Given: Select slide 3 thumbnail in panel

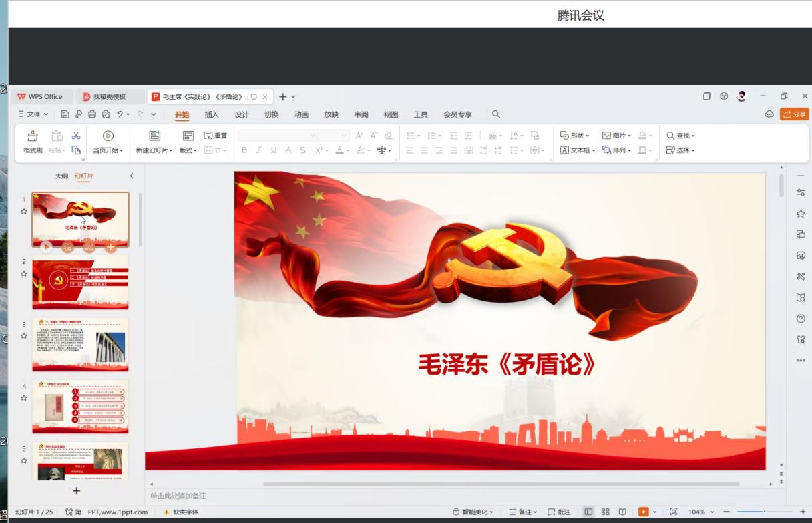Looking at the screenshot, I should pos(80,344).
